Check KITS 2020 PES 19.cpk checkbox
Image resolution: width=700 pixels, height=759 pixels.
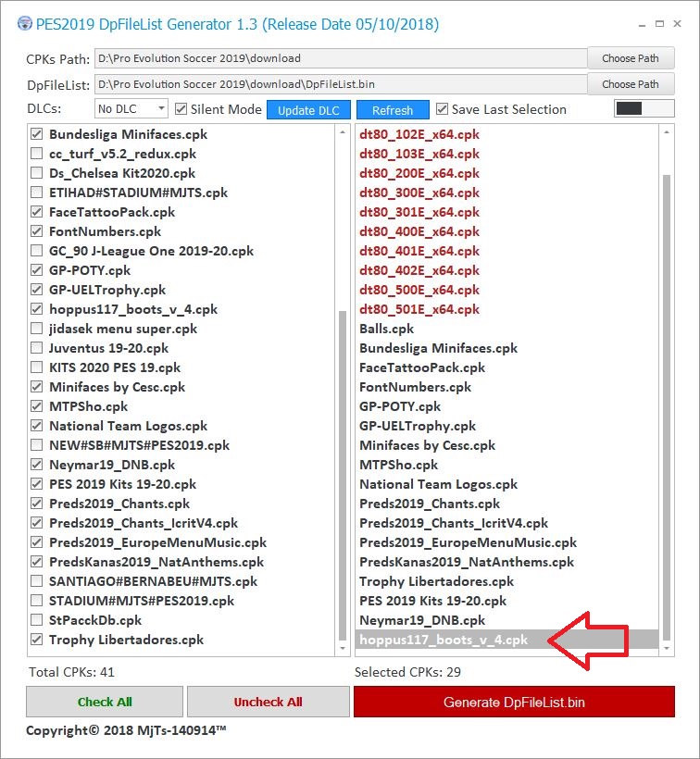(36, 367)
